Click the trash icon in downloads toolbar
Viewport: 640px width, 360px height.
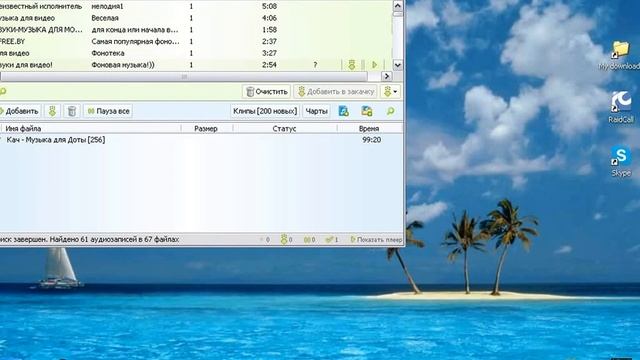[x=72, y=111]
